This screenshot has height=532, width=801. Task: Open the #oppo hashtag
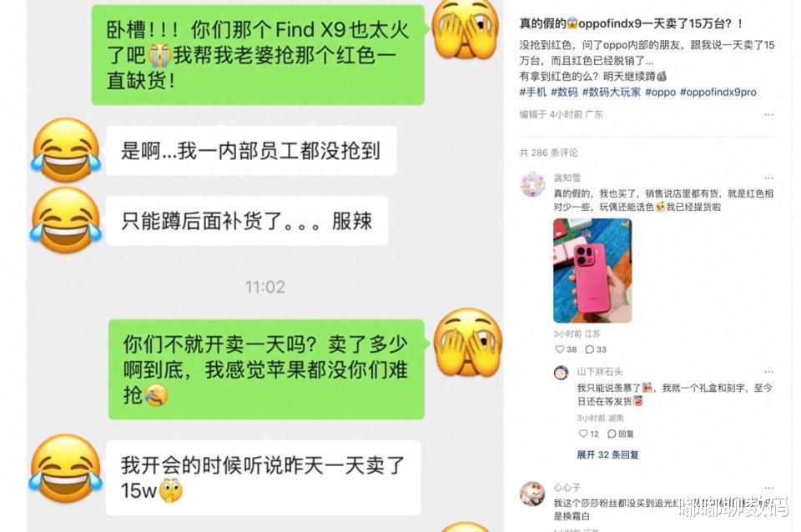click(660, 93)
